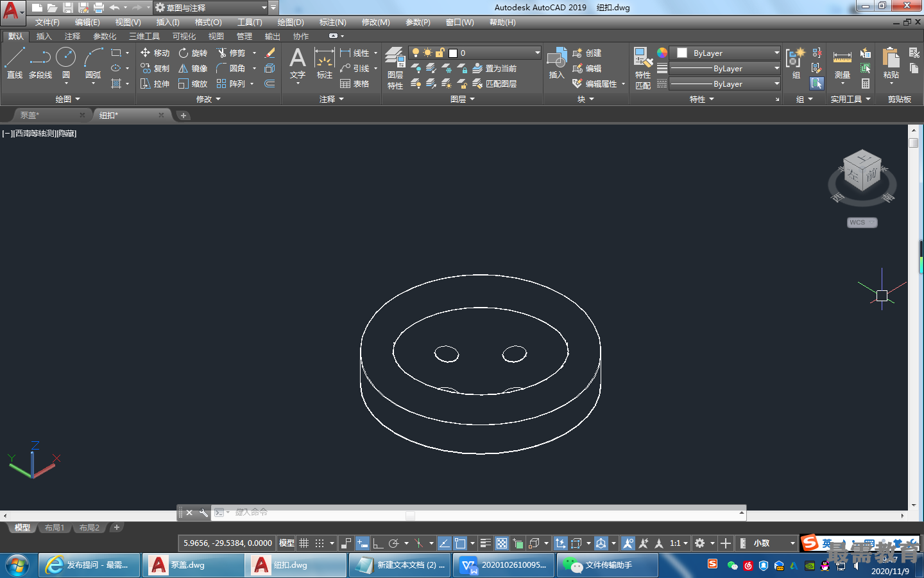Select the Stretch (拉伸) tool
The height and width of the screenshot is (578, 924).
tap(155, 83)
